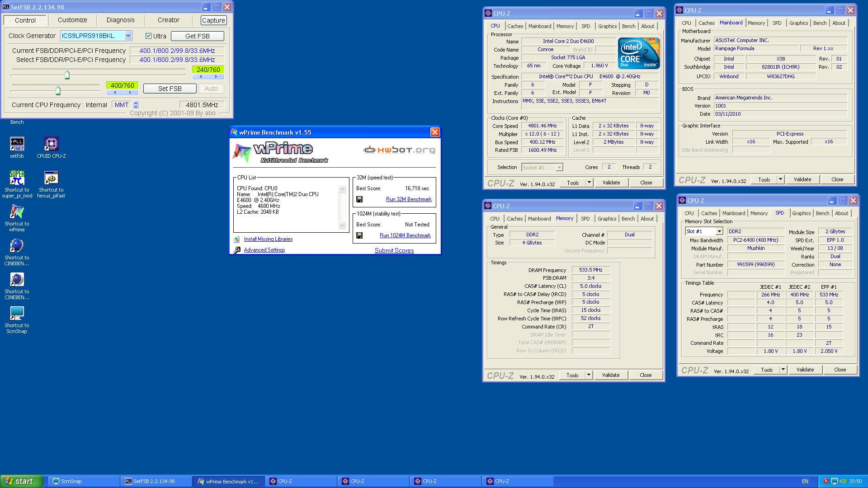Viewport: 868px width, 488px height.
Task: Open the Socket #1 selection dropdown
Action: [x=559, y=168]
